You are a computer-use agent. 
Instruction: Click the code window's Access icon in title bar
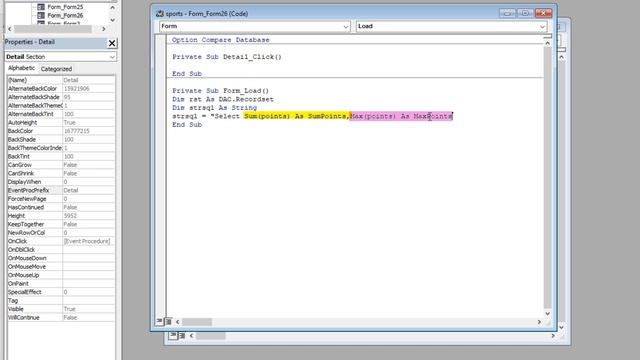click(160, 13)
